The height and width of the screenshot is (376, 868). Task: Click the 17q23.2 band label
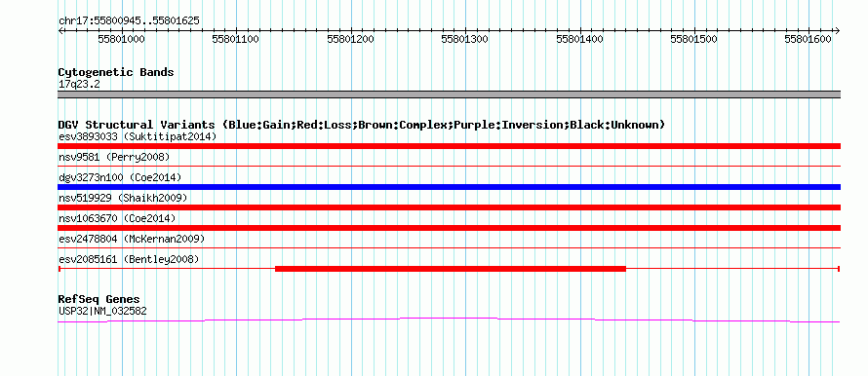coord(79,85)
